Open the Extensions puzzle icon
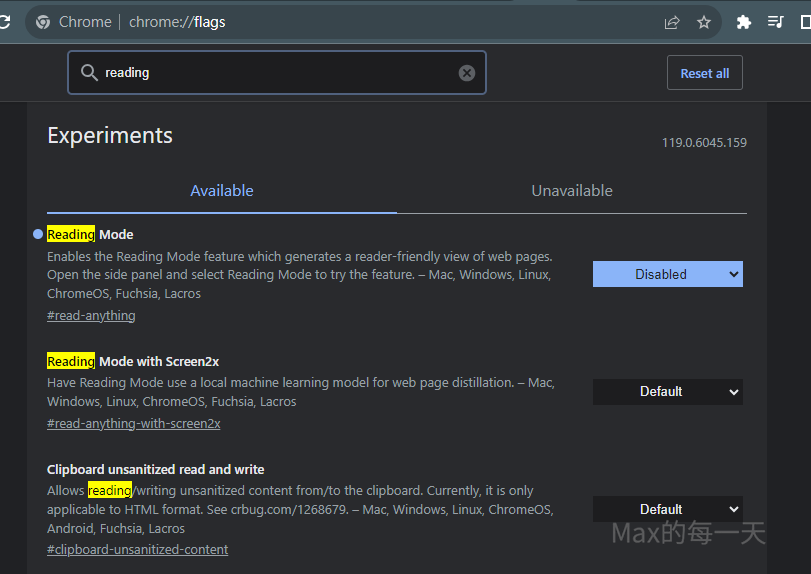This screenshot has height=574, width=811. pyautogui.click(x=743, y=22)
